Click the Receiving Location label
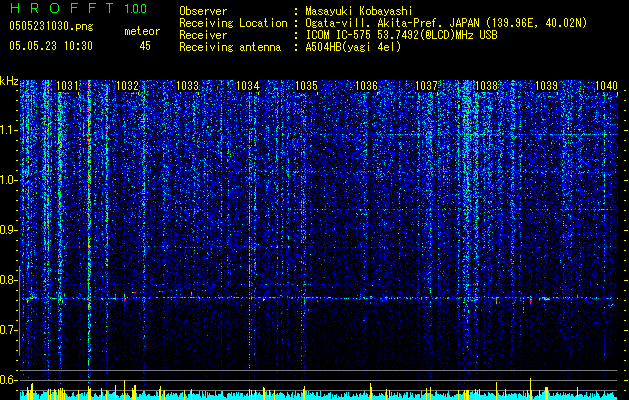 pos(233,23)
